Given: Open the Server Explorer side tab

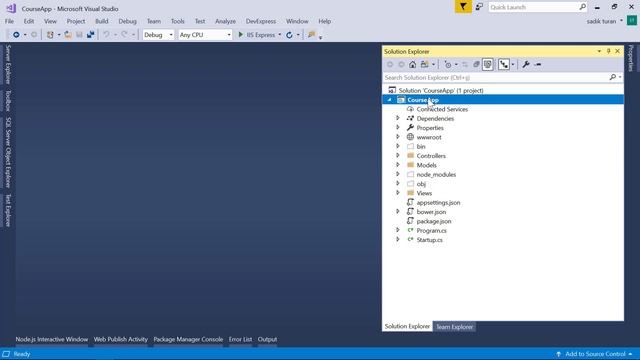Looking at the screenshot, I should click(x=8, y=64).
